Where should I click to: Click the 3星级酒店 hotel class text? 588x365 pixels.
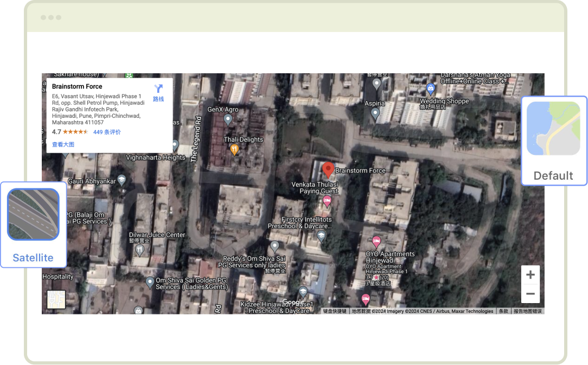pos(378,283)
